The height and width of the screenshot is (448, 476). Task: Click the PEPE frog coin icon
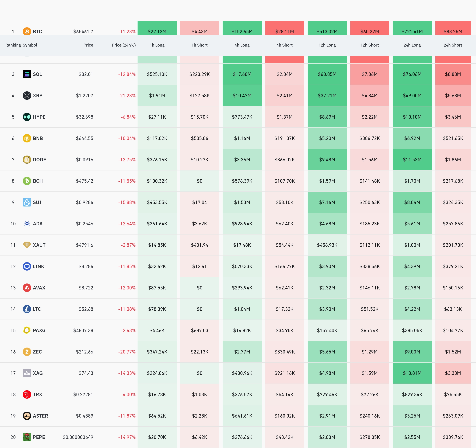[x=27, y=437]
